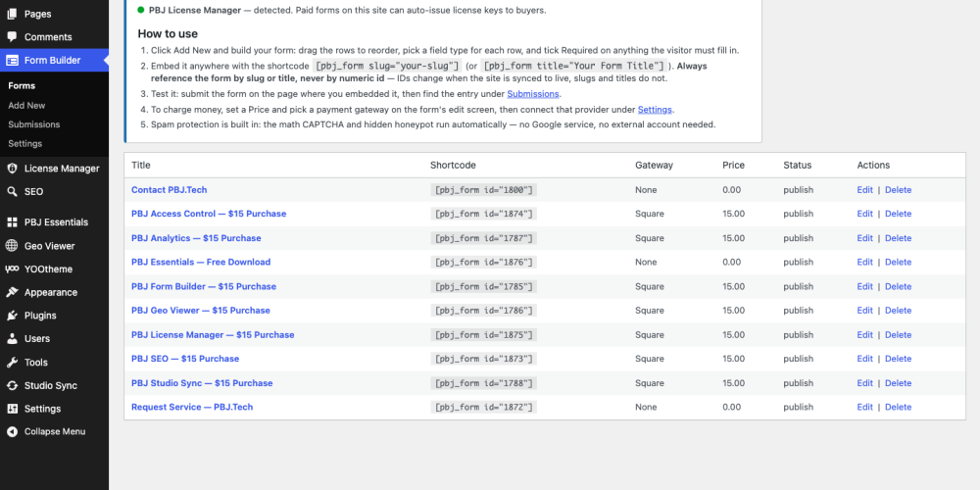Open PBJ Analytics — $15 Purchase form

196,238
